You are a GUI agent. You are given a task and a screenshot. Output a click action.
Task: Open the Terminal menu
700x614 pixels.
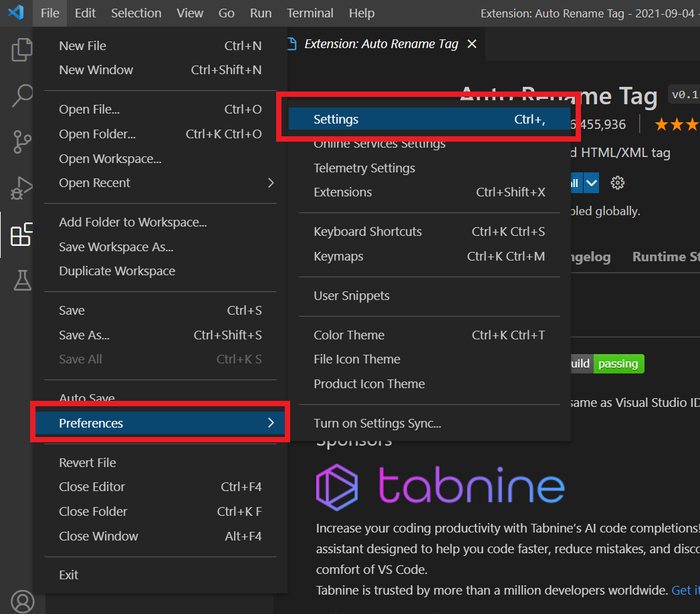pyautogui.click(x=310, y=13)
